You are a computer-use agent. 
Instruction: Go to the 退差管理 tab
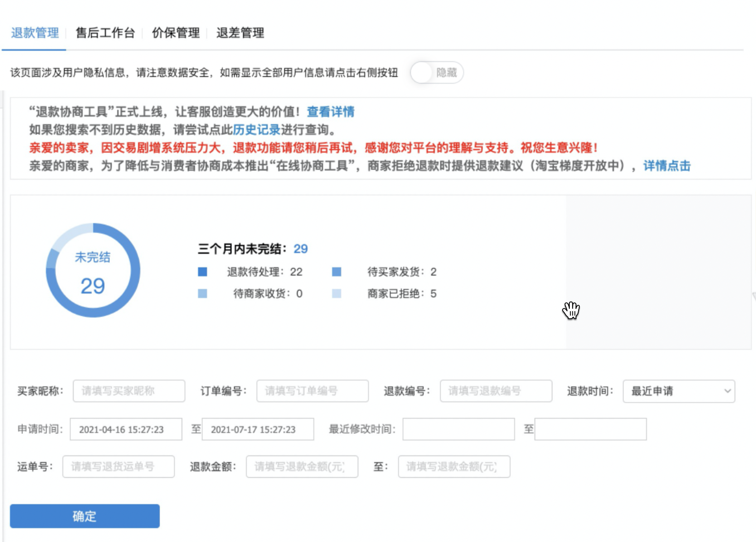(240, 33)
